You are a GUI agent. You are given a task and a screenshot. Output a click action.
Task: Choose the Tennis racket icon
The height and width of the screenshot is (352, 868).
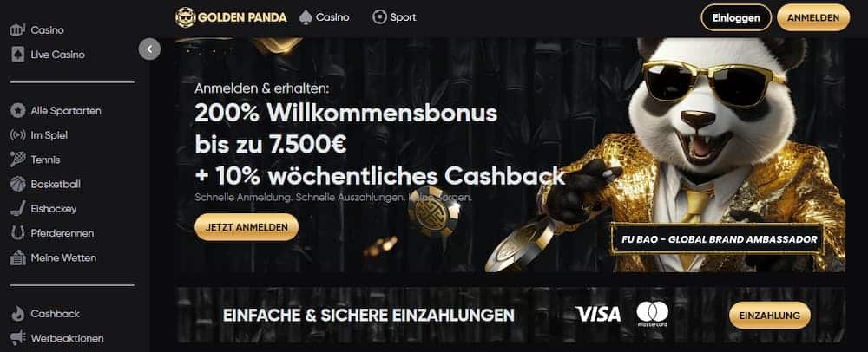pos(17,160)
